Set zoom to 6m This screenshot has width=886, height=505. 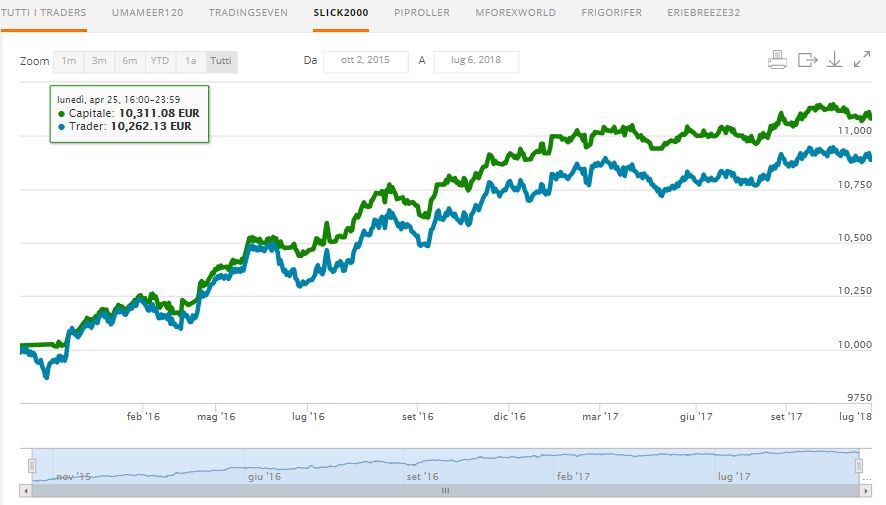point(129,61)
